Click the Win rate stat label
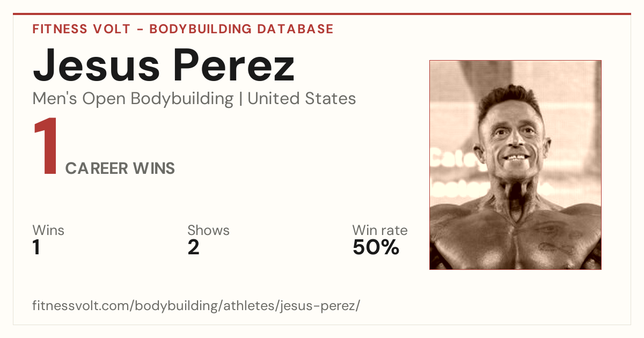This screenshot has width=644, height=338. pos(380,230)
